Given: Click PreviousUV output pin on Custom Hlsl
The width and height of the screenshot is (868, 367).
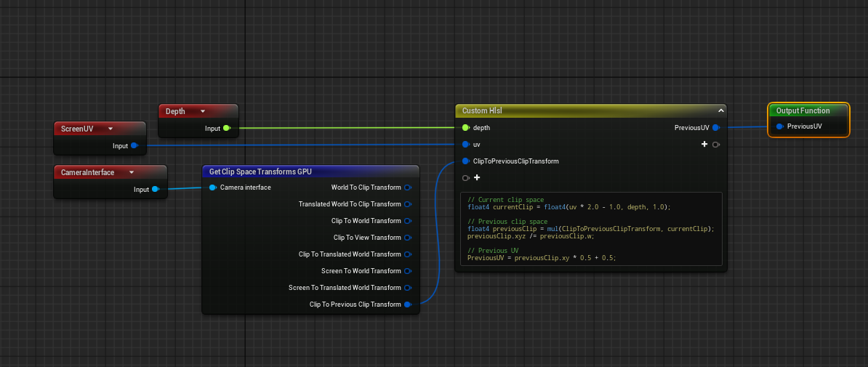Looking at the screenshot, I should [715, 128].
